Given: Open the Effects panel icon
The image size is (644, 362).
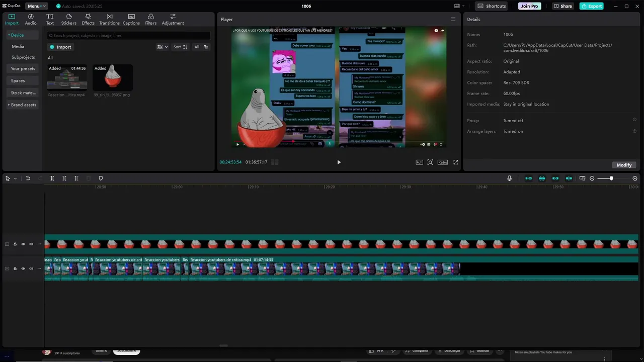Looking at the screenshot, I should [88, 20].
